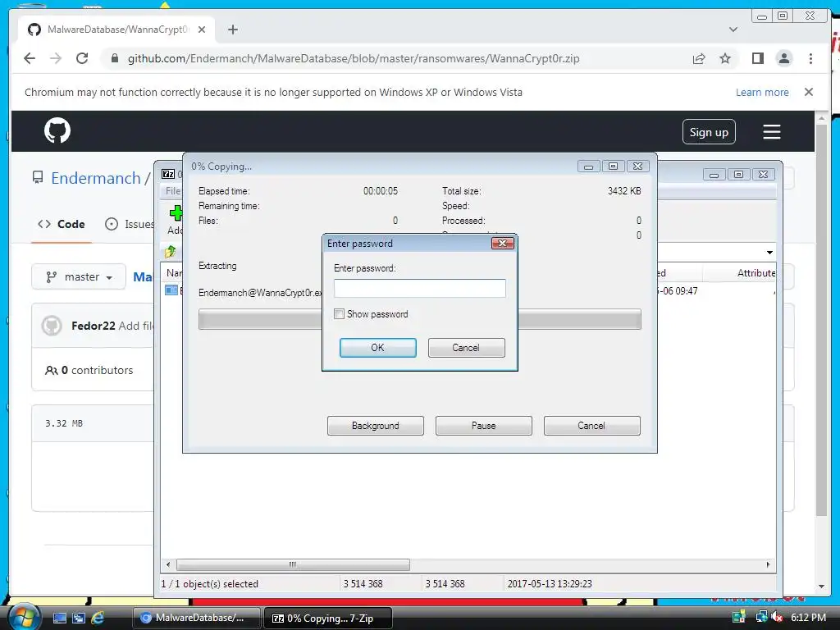Image resolution: width=840 pixels, height=630 pixels.
Task: Confirm password with OK button
Action: pyautogui.click(x=377, y=348)
